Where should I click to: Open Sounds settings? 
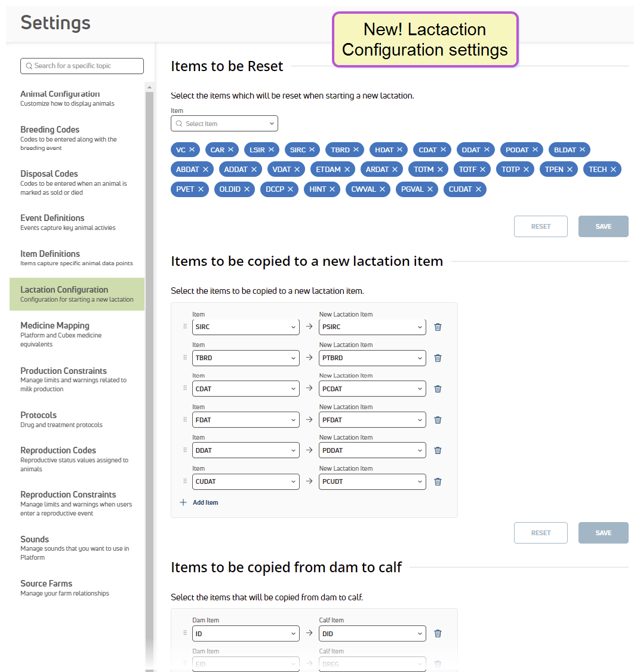click(x=77, y=548)
